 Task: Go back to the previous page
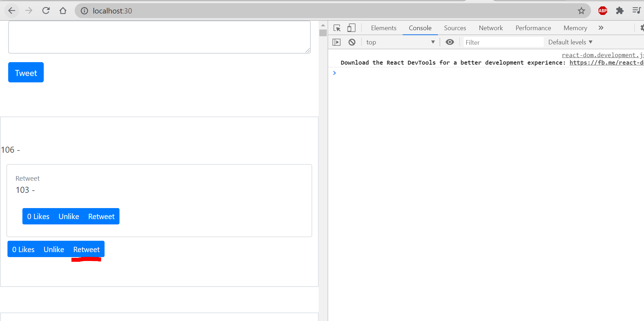coord(12,11)
